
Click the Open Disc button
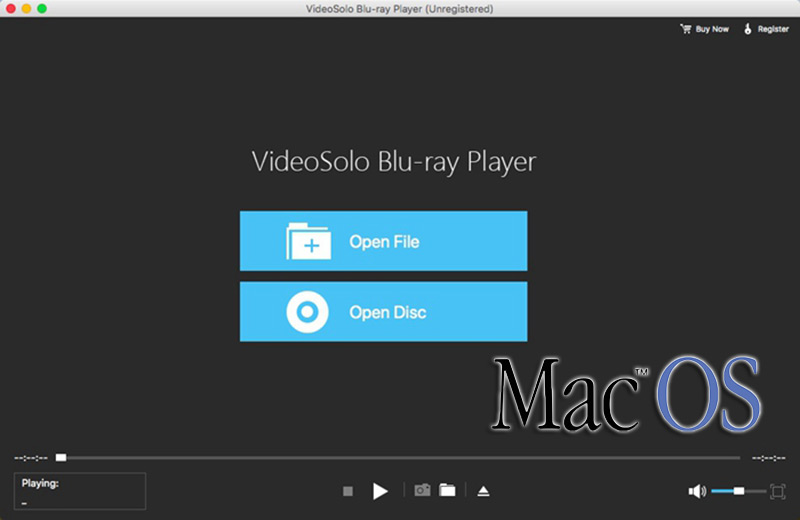(384, 312)
